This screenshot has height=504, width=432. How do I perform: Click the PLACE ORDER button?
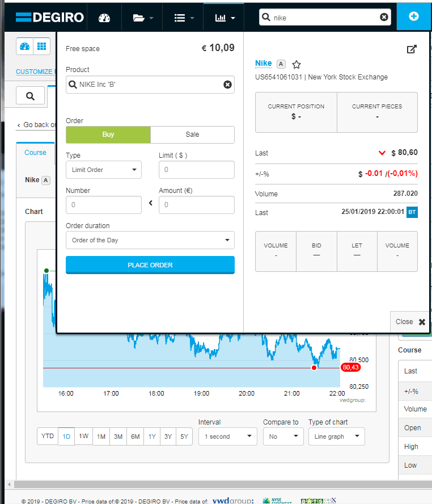(x=150, y=265)
